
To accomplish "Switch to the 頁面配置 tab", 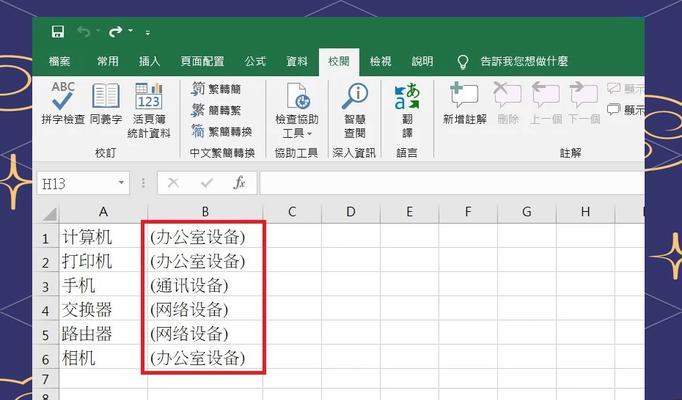I will point(202,61).
